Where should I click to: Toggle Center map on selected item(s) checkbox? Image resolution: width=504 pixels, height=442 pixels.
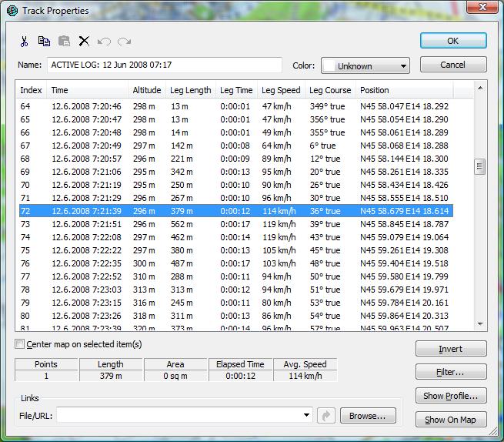pos(19,344)
